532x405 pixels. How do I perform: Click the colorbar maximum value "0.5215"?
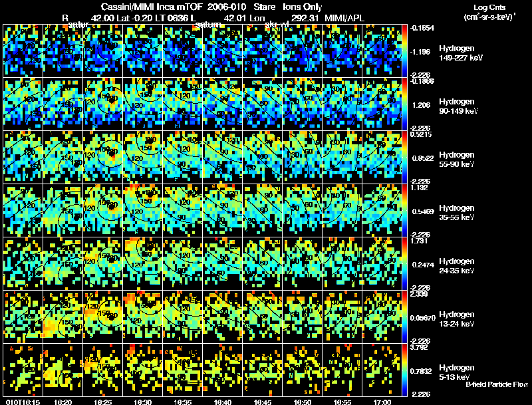(421, 134)
